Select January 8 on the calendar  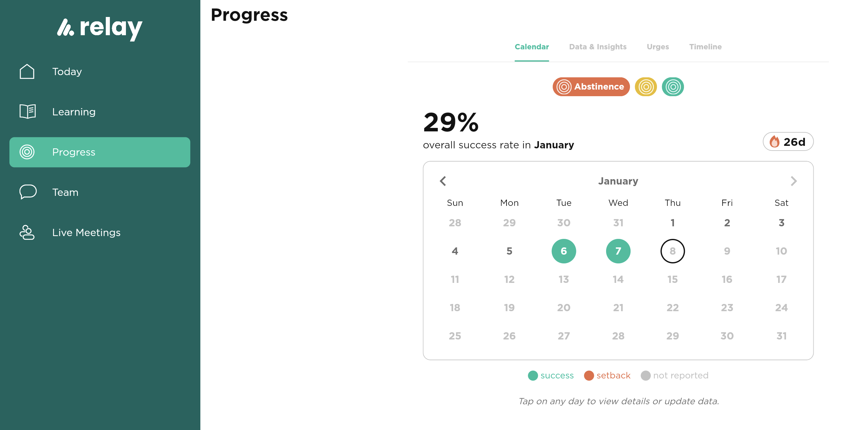(x=673, y=251)
